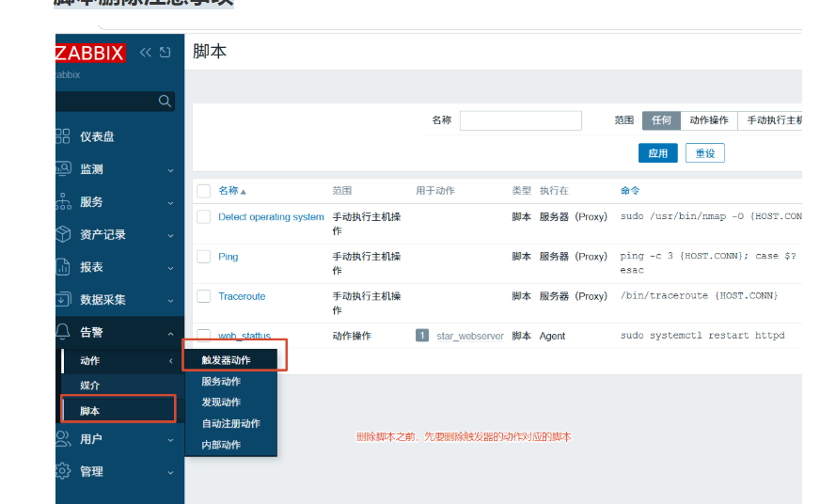Check the Detect operating system row checkbox

[x=204, y=216]
